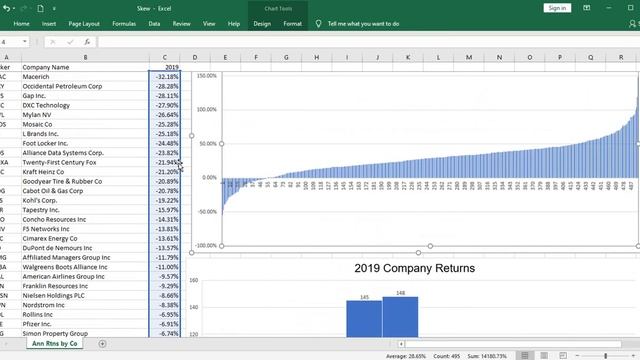Click the horizontal scrollbar track
This screenshot has height=360, width=640.
513,344
